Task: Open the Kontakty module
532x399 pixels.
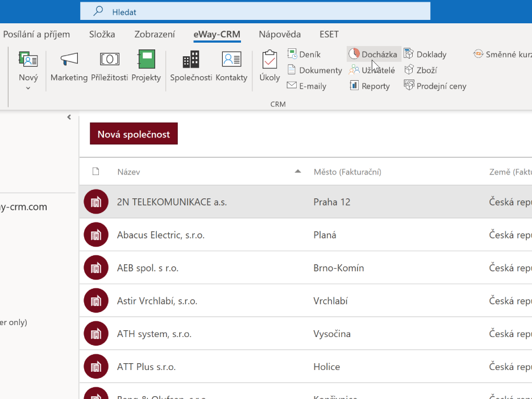Action: 231,67
